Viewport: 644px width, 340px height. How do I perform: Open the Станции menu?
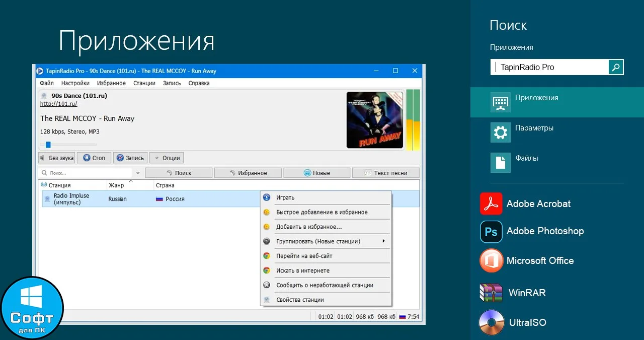tap(144, 83)
